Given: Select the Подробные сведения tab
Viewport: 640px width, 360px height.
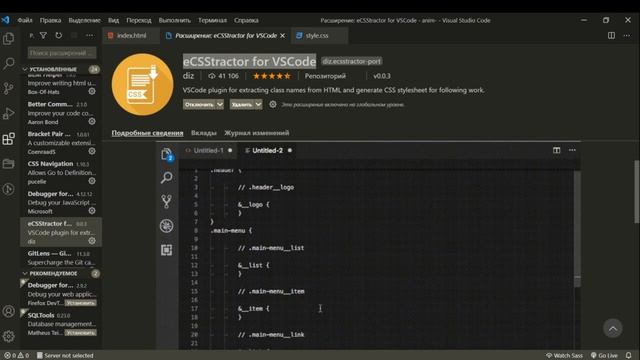Looking at the screenshot, I should click(147, 133).
